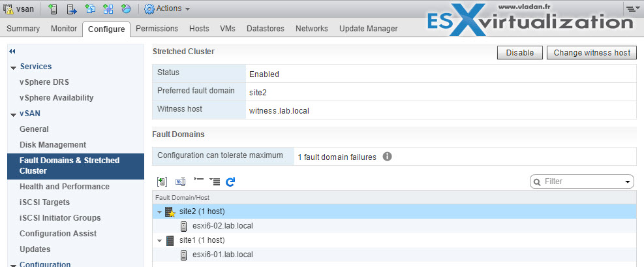Click the collapse all tree icon
The height and width of the screenshot is (267, 644).
199,180
